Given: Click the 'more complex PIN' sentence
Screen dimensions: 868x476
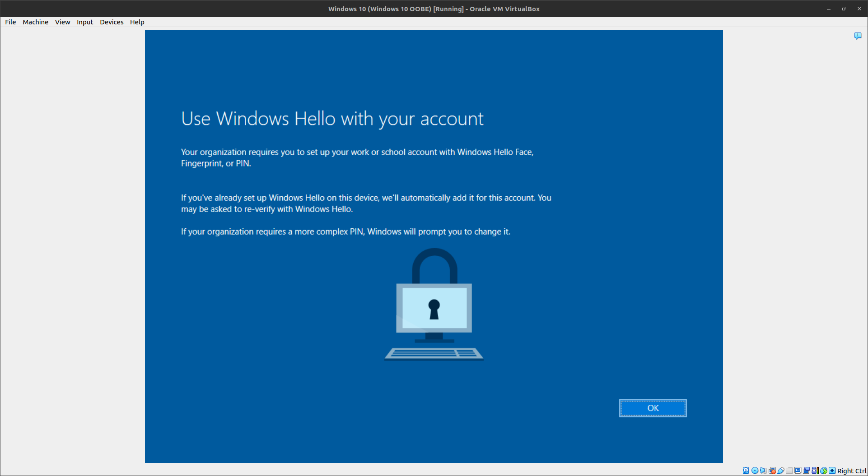Looking at the screenshot, I should pos(345,231).
